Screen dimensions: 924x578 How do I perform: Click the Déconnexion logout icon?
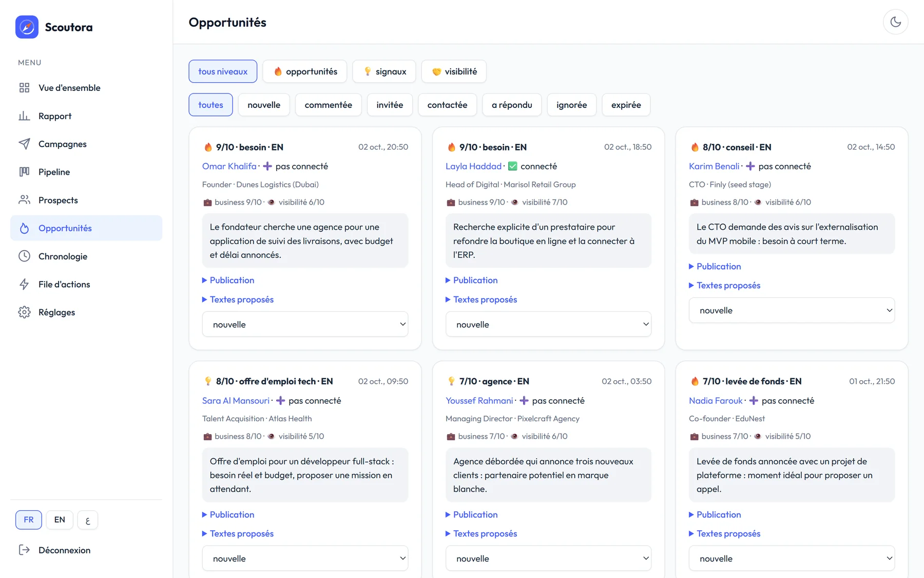pyautogui.click(x=24, y=550)
